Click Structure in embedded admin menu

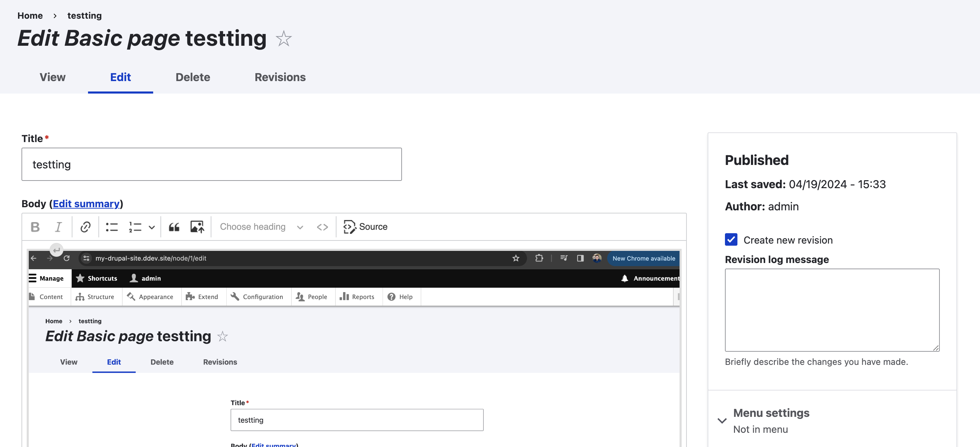click(95, 297)
